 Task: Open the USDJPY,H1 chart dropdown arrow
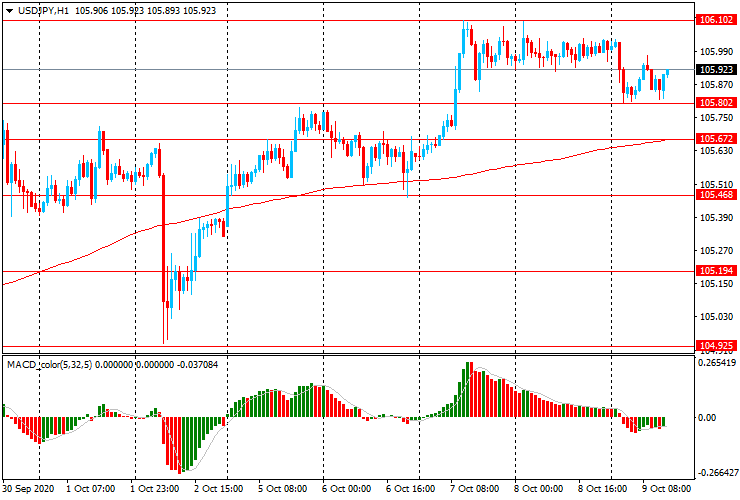coord(9,11)
